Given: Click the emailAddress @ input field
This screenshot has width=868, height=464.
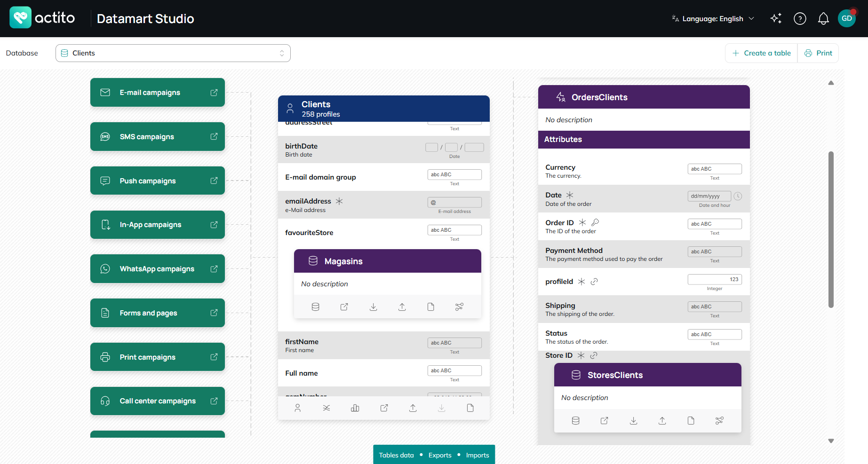Looking at the screenshot, I should click(454, 202).
